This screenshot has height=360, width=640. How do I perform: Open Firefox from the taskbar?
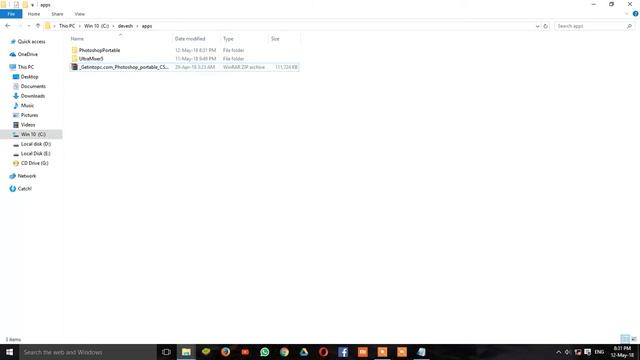tap(225, 352)
